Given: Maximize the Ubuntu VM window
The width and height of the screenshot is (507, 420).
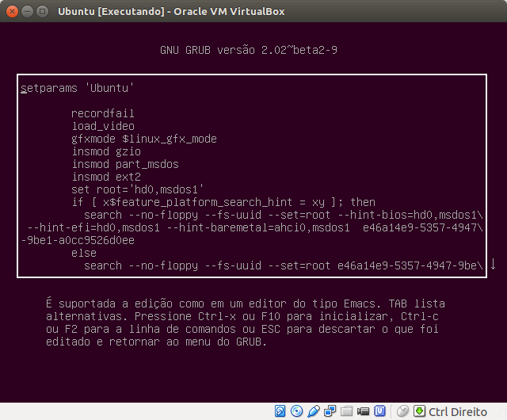Looking at the screenshot, I should (x=42, y=12).
